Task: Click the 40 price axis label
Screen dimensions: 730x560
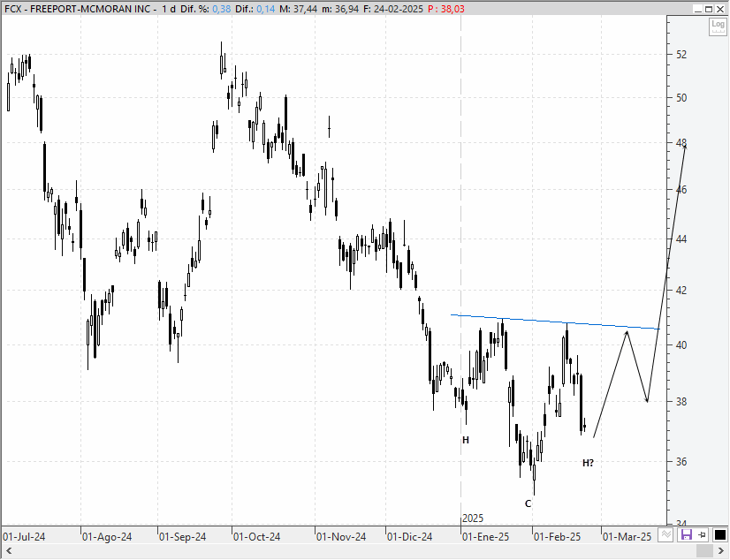Action: [x=681, y=345]
